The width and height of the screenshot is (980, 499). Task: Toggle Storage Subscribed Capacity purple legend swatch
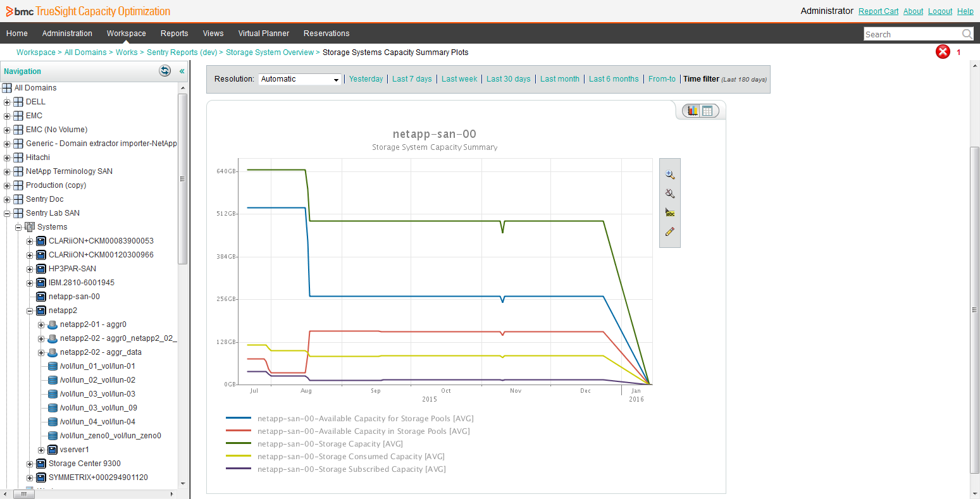point(239,469)
